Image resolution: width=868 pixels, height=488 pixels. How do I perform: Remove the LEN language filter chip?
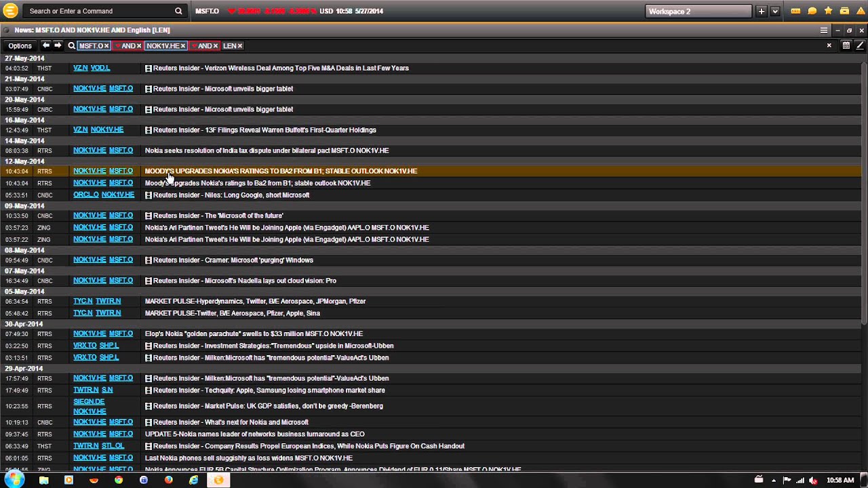[240, 45]
